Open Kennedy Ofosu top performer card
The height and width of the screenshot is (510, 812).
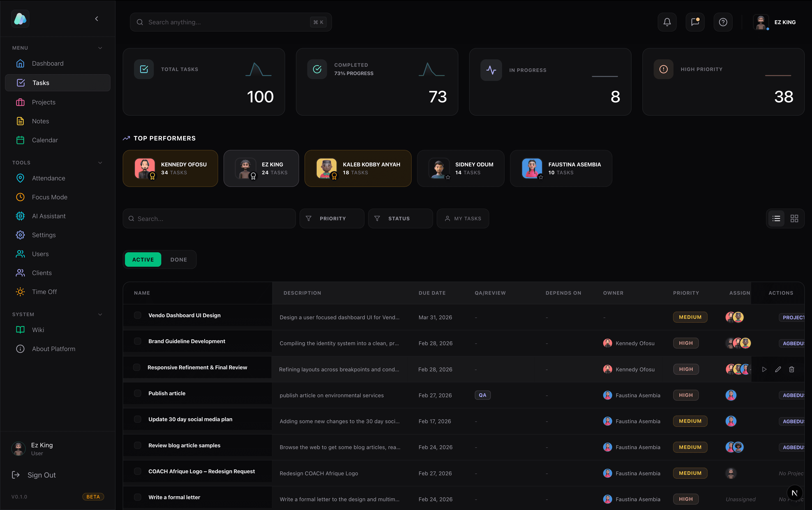click(170, 168)
